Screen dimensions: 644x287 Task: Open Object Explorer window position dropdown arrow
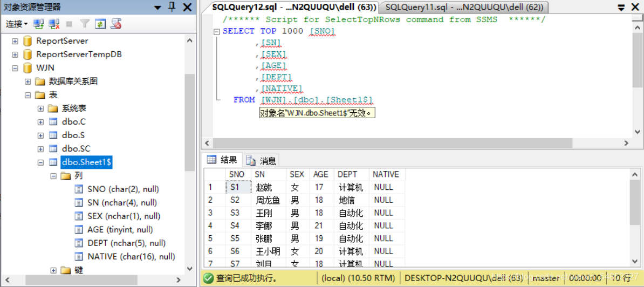click(x=158, y=8)
